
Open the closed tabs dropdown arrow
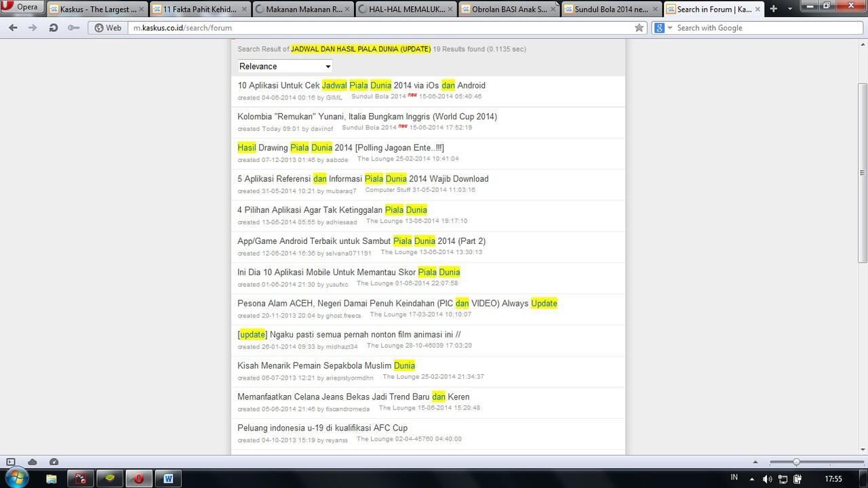coord(790,9)
